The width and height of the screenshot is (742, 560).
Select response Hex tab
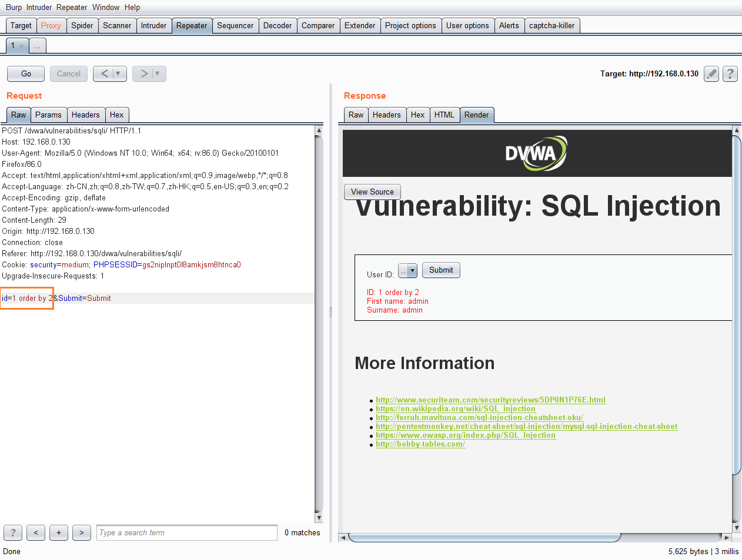418,115
